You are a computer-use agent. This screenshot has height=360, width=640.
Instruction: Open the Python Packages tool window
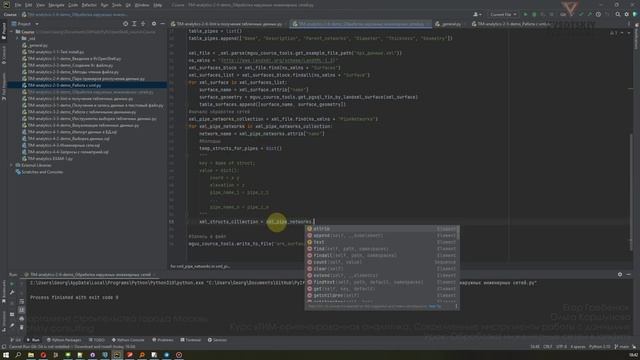pos(64,340)
